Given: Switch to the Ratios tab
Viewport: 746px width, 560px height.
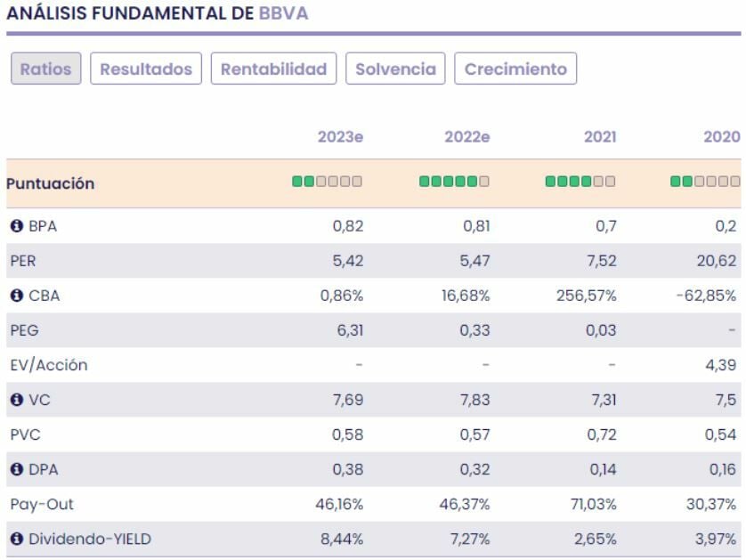Looking at the screenshot, I should (x=45, y=69).
